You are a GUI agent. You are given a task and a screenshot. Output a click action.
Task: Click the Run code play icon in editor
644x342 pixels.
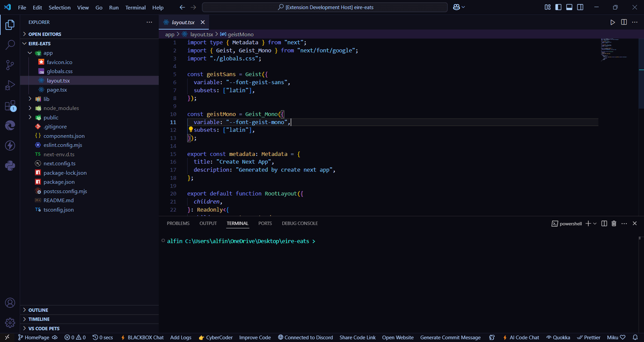pos(613,23)
